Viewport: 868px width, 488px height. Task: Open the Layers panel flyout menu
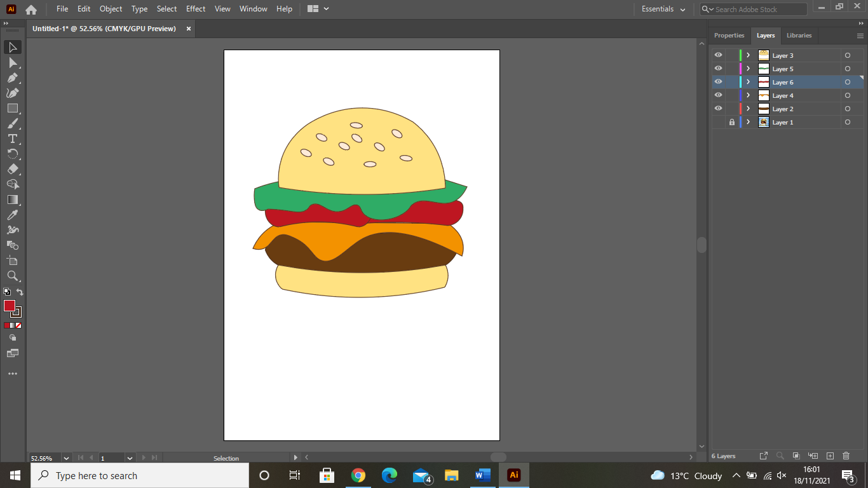860,36
